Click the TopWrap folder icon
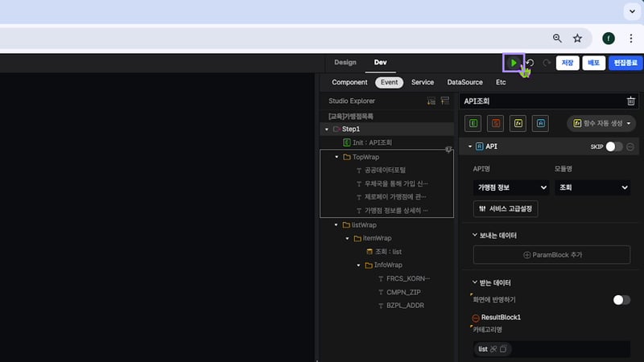The width and height of the screenshot is (644, 362). tap(347, 157)
